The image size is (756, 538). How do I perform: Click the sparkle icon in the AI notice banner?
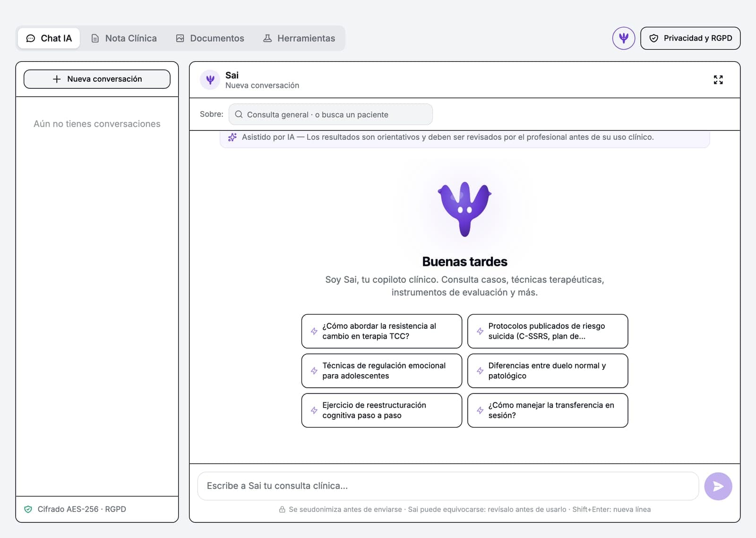point(232,137)
